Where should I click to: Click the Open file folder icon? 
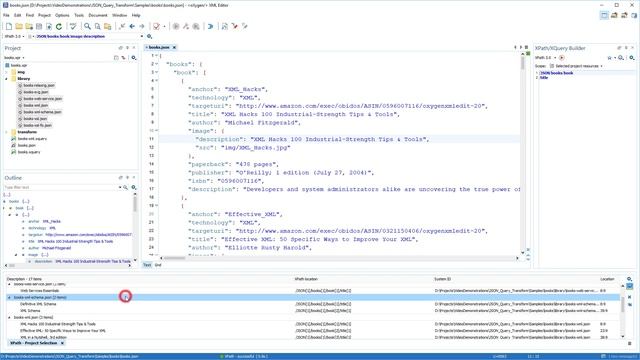pyautogui.click(x=19, y=26)
